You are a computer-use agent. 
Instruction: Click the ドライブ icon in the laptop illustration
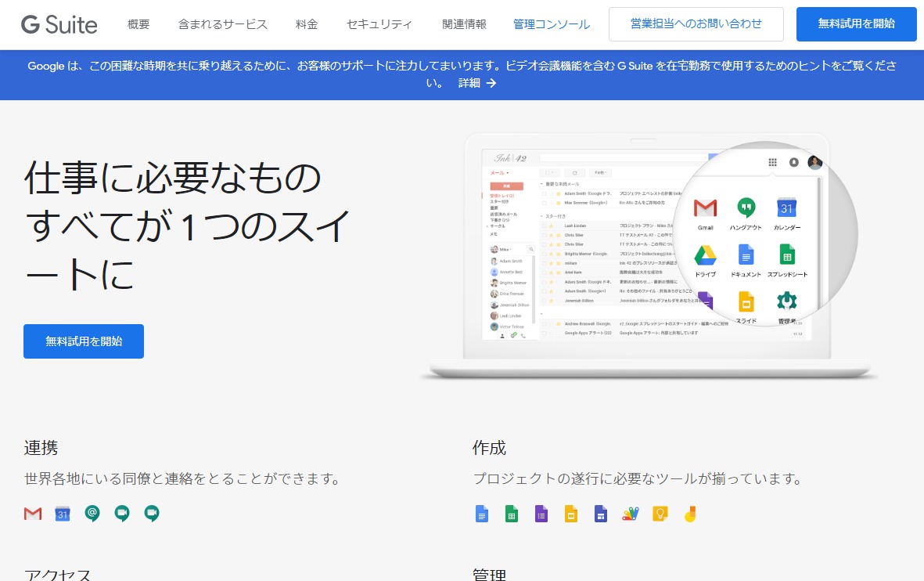[706, 255]
